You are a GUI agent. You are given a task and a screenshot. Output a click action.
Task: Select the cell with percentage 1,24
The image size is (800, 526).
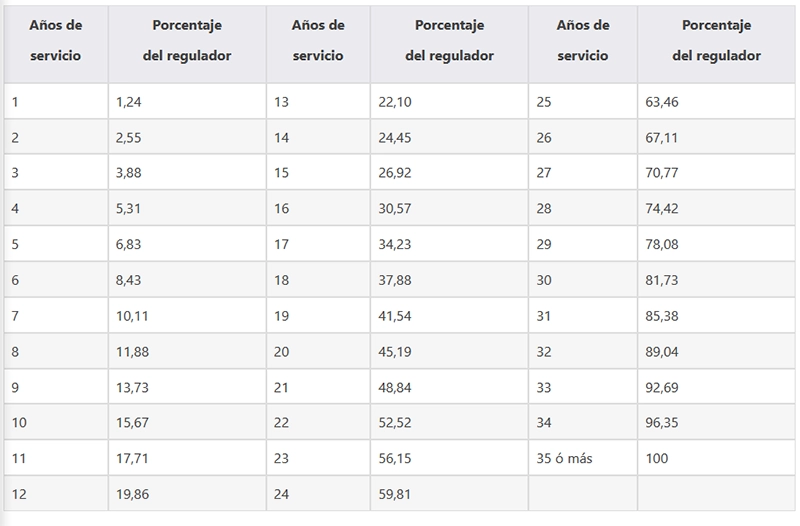[x=187, y=102]
